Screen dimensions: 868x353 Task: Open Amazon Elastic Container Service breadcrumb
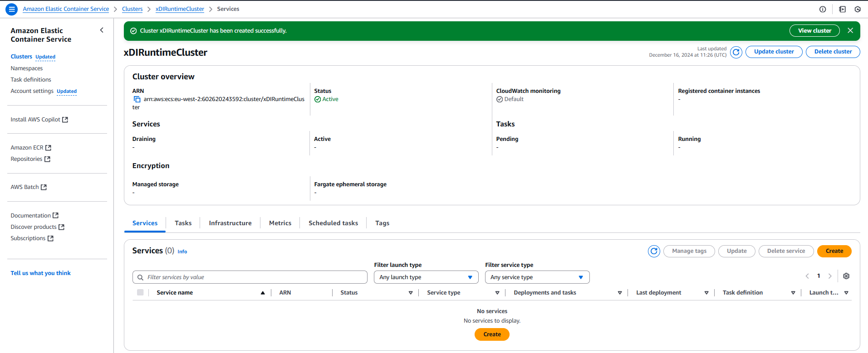66,9
